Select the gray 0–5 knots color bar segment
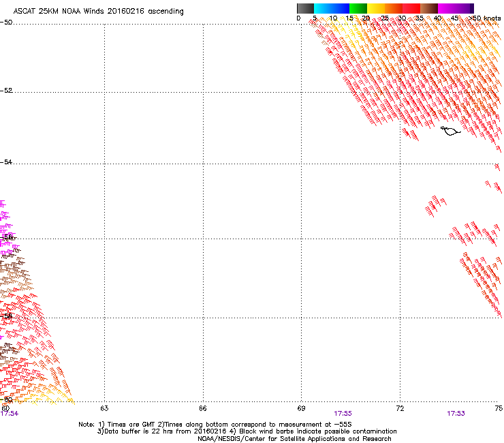Image resolution: width=504 pixels, height=443 pixels. pos(305,8)
